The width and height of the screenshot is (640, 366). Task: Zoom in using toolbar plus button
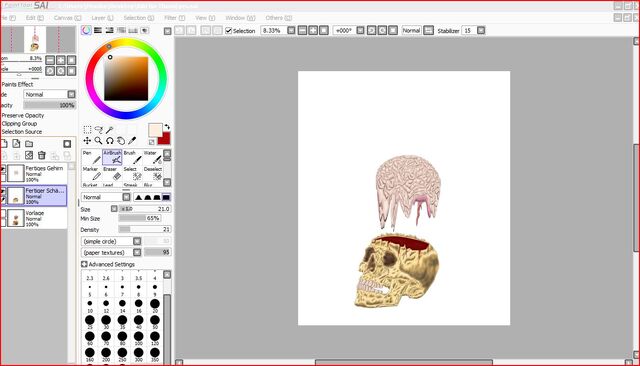click(x=313, y=31)
